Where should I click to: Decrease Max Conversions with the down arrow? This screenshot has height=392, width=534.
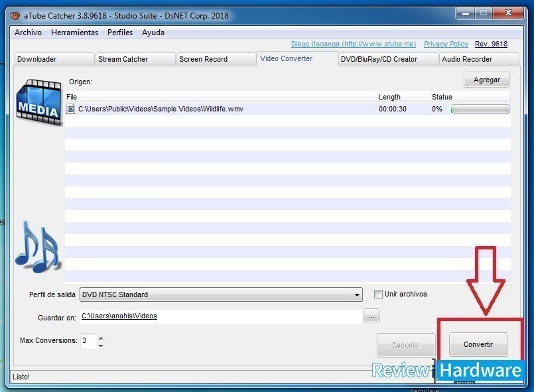click(x=101, y=346)
